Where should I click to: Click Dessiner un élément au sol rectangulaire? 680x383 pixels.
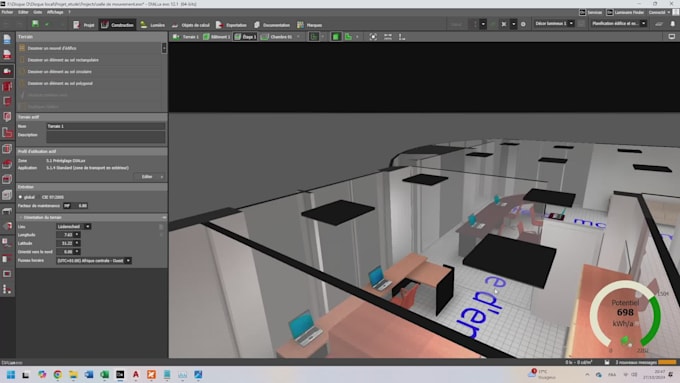click(63, 60)
